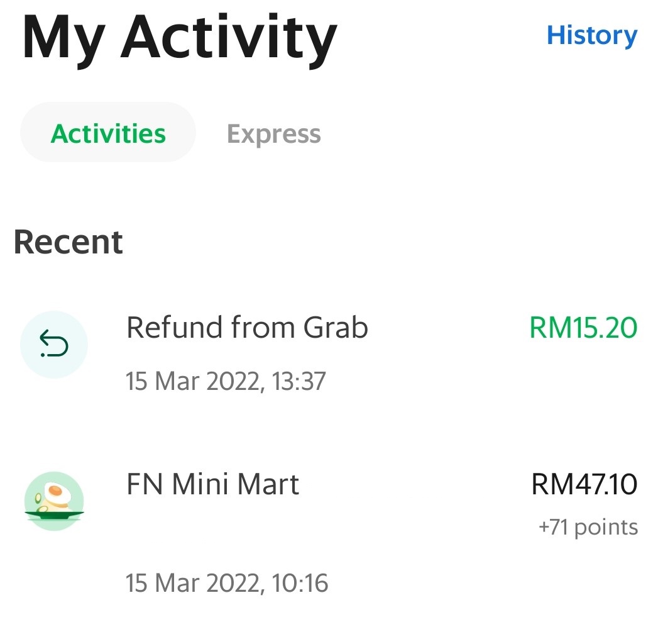
Task: Open the History link
Action: (x=591, y=36)
